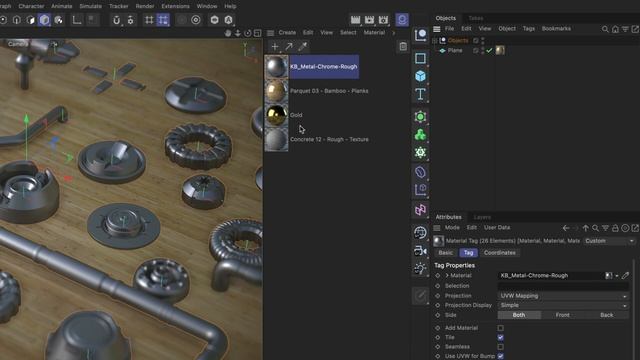Toggle the green checkmark on Plane object
The height and width of the screenshot is (360, 640).
pyautogui.click(x=489, y=51)
